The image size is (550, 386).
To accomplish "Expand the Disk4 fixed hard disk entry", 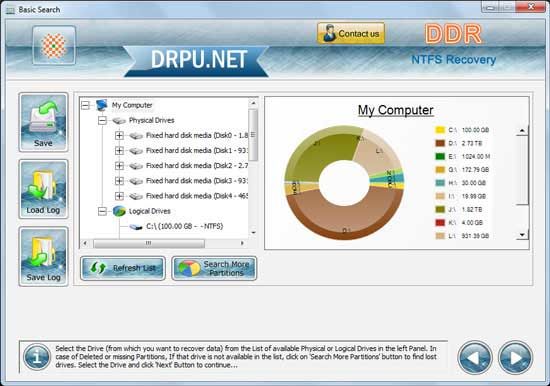I will pyautogui.click(x=119, y=196).
